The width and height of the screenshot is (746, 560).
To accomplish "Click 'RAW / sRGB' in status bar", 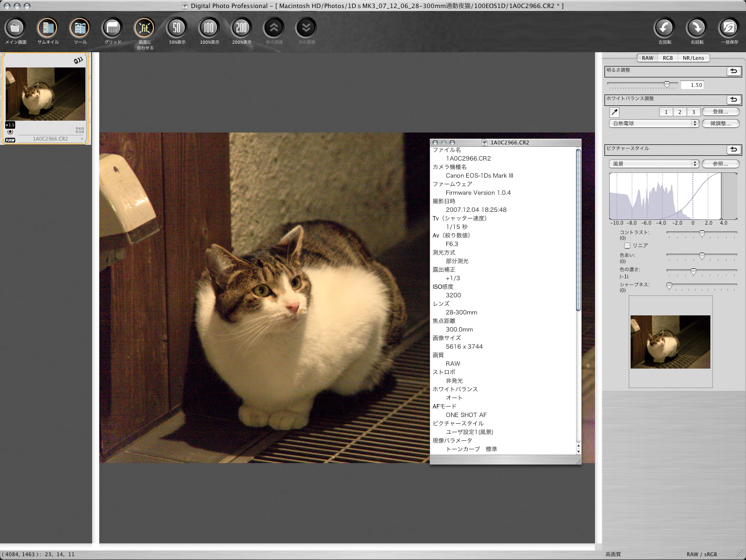I will (x=701, y=554).
